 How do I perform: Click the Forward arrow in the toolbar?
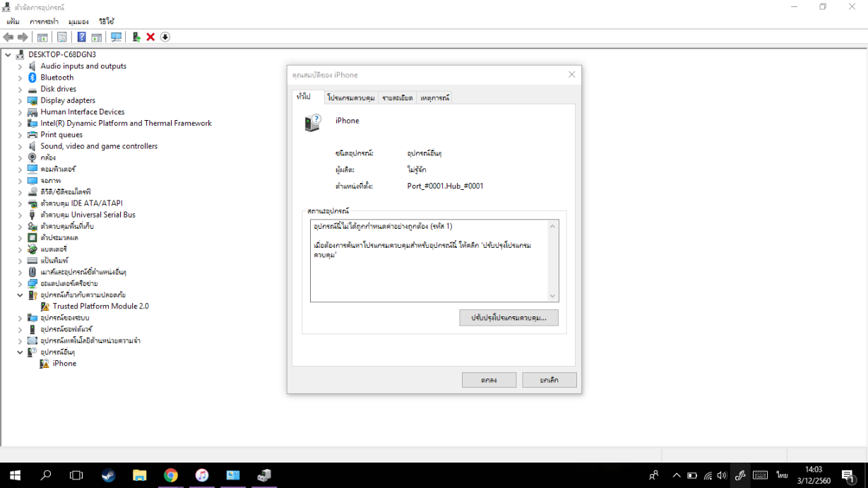[x=23, y=37]
